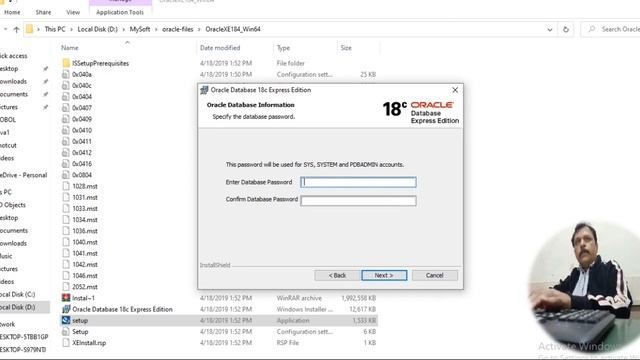Viewport: 640px width, 360px height.
Task: Sort files by Type column header
Action: coord(283,48)
